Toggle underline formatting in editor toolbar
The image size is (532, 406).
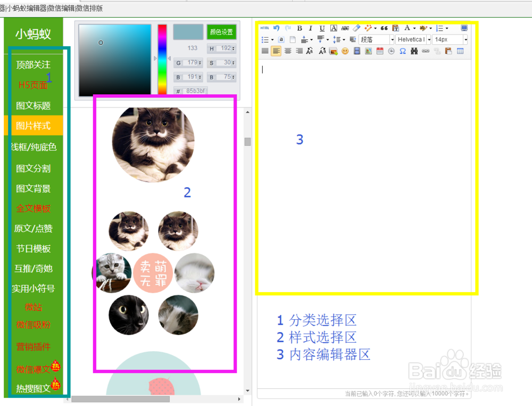pyautogui.click(x=322, y=28)
